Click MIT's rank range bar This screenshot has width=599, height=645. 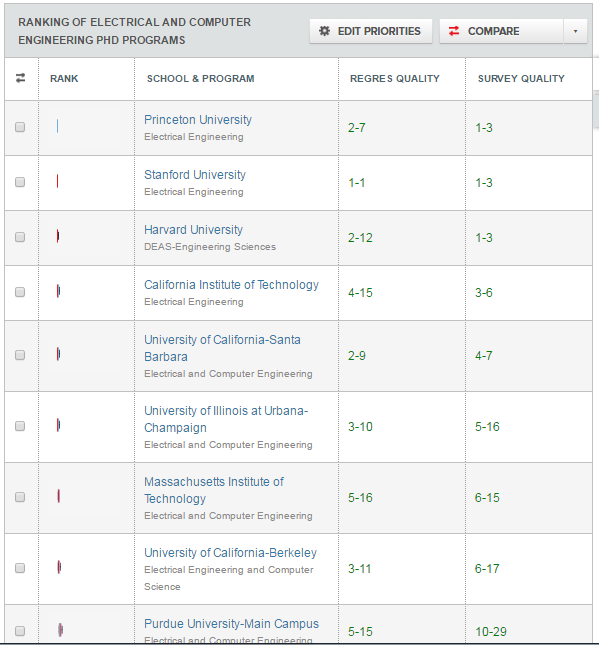point(59,496)
